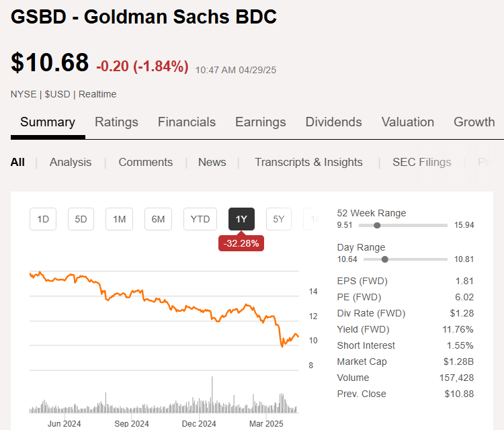Screen dimensions: 504x430
Task: Select the 6M chart range
Action: 158,219
